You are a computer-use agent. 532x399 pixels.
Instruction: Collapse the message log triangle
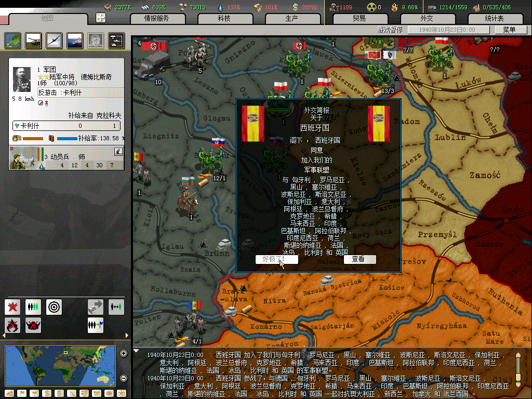(136, 351)
